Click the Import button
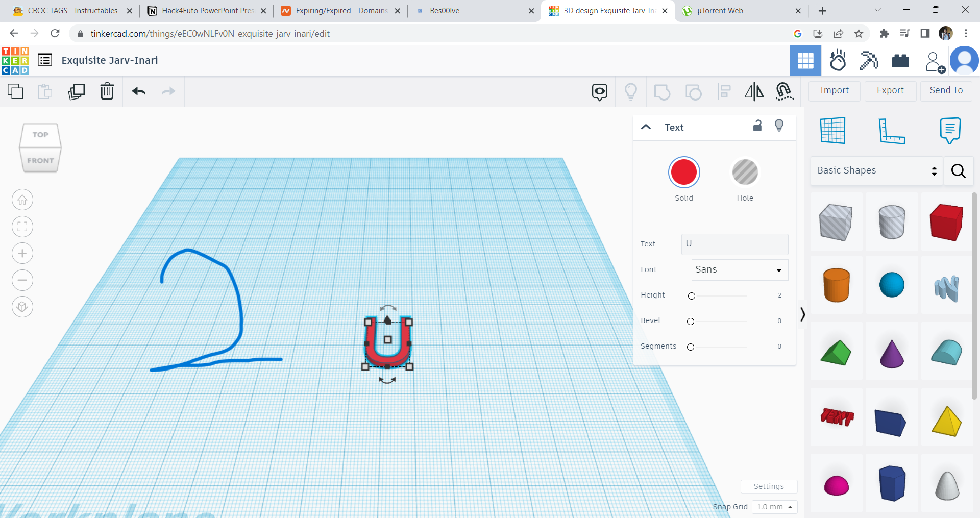Viewport: 980px width, 518px height. (x=835, y=91)
